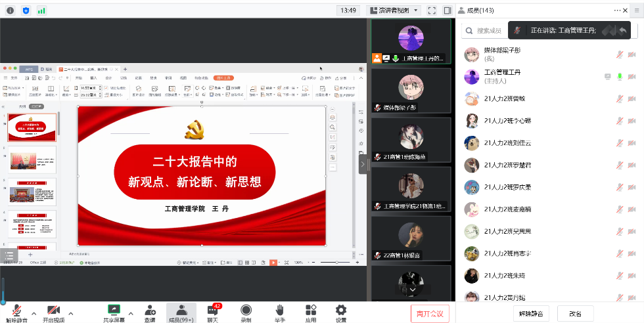
Task: Open the meeting info icon
Action: [x=10, y=11]
